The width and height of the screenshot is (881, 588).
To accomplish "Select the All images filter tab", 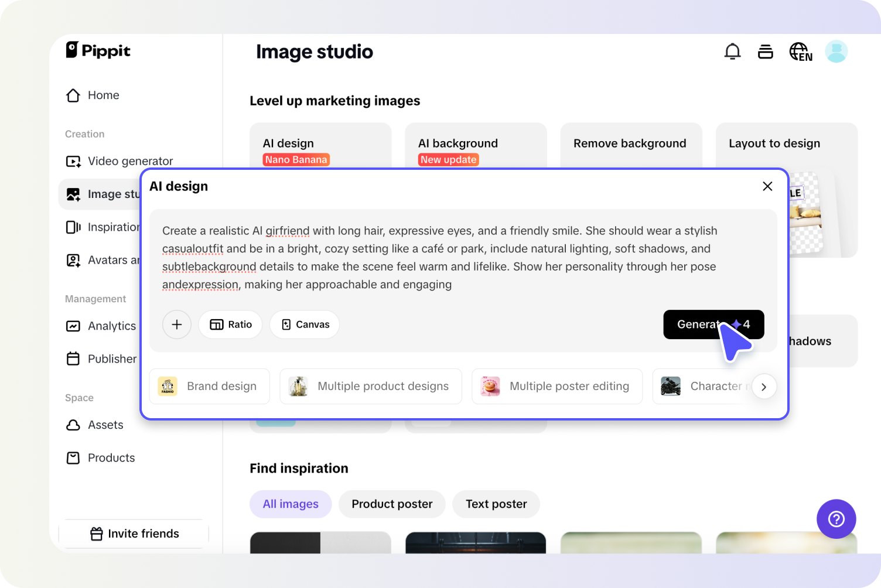I will pos(291,504).
